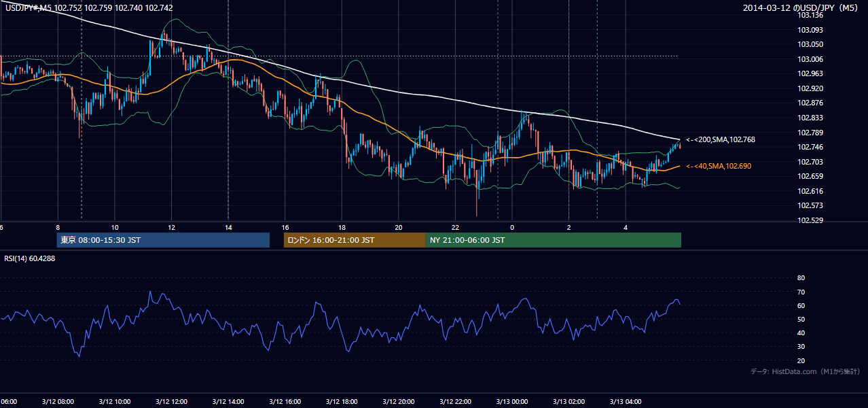868x408 pixels.
Task: Click the 102.920 price axis label
Action: point(810,88)
